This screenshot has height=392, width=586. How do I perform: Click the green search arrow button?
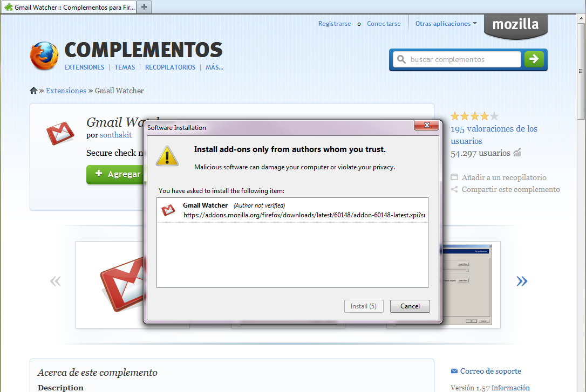tap(534, 59)
